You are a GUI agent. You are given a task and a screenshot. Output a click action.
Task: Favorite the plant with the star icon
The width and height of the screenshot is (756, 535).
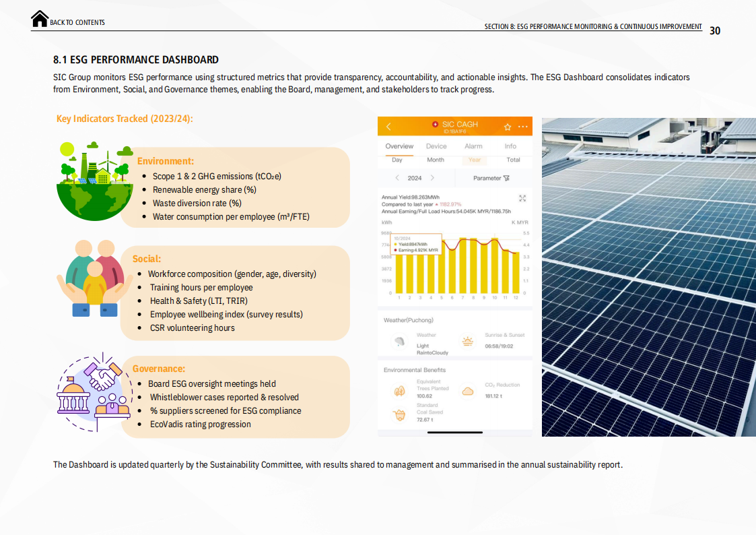508,127
